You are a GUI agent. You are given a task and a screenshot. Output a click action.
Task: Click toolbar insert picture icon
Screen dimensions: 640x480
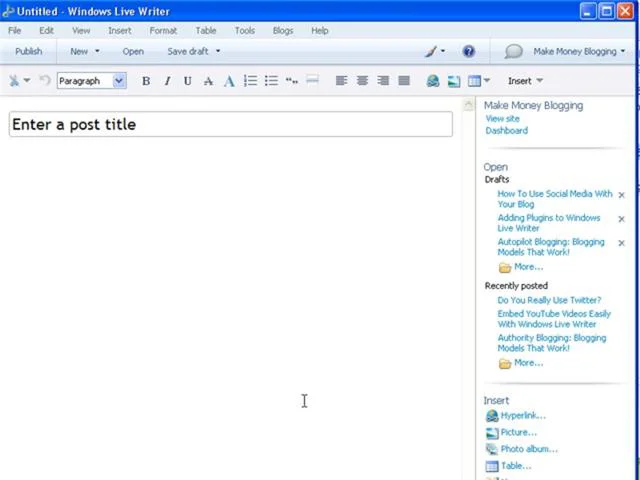pyautogui.click(x=454, y=81)
